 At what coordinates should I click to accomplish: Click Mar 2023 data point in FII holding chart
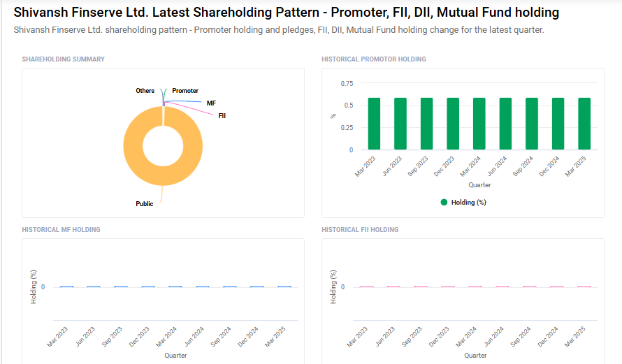366,286
